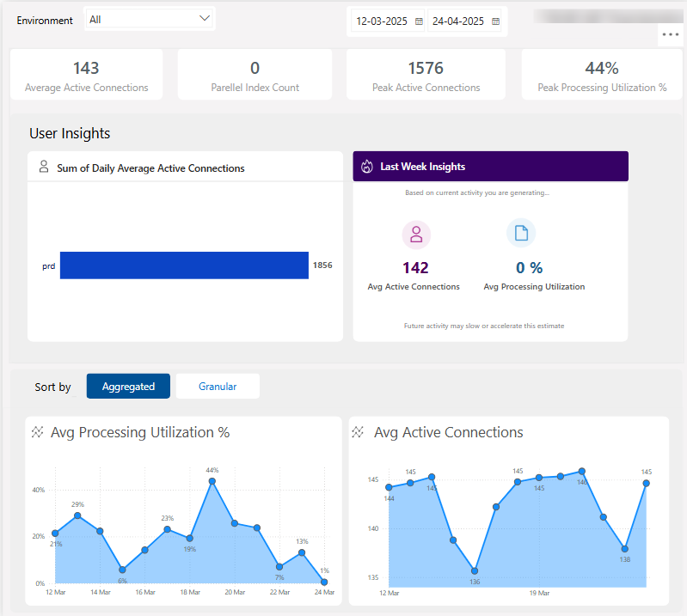
Task: Click the blue document icon above 0 %
Action: coord(521,233)
